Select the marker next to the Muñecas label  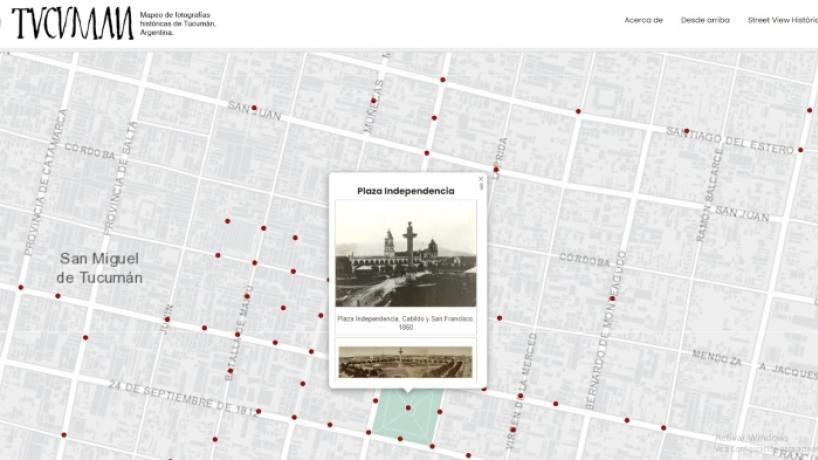(373, 100)
